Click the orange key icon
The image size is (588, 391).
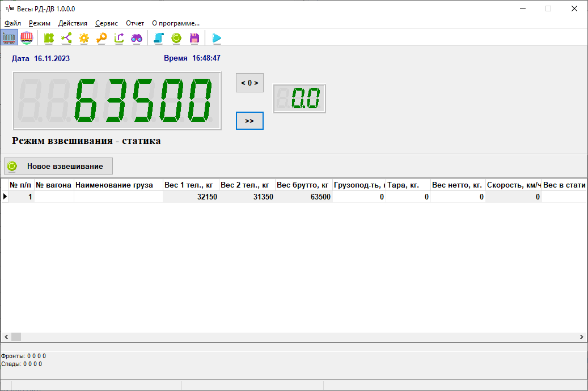point(101,38)
